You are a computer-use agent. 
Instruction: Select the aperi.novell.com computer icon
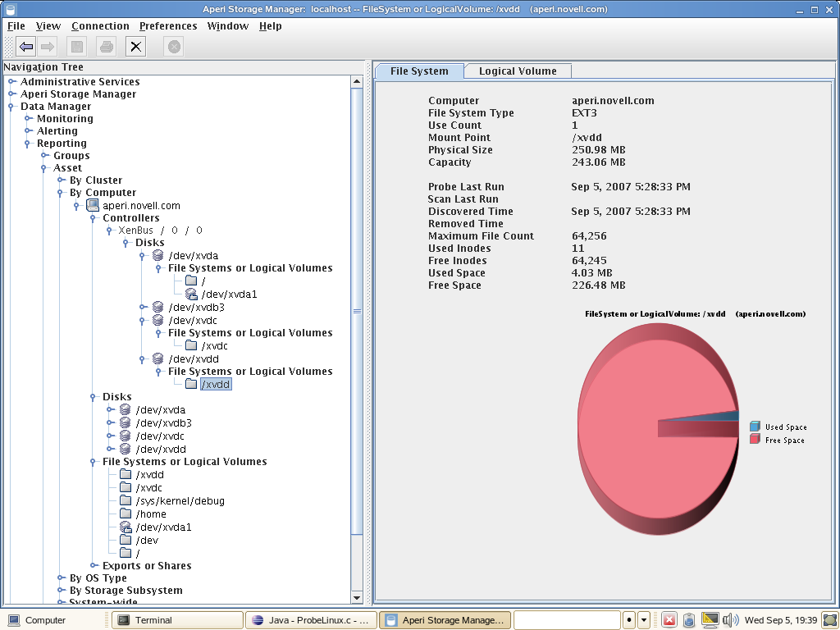pyautogui.click(x=93, y=205)
